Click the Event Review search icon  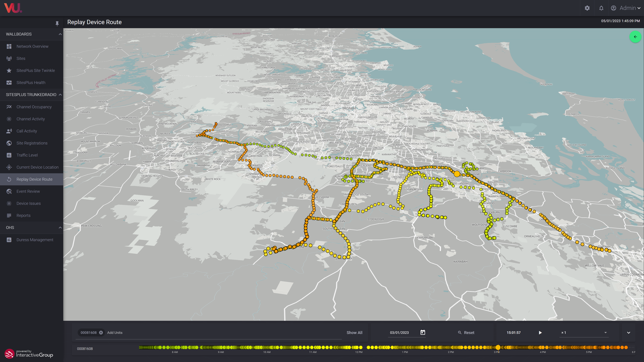[x=9, y=191]
